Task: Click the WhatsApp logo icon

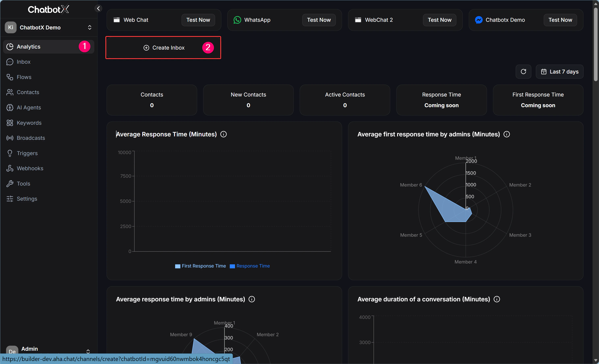Action: (x=237, y=20)
